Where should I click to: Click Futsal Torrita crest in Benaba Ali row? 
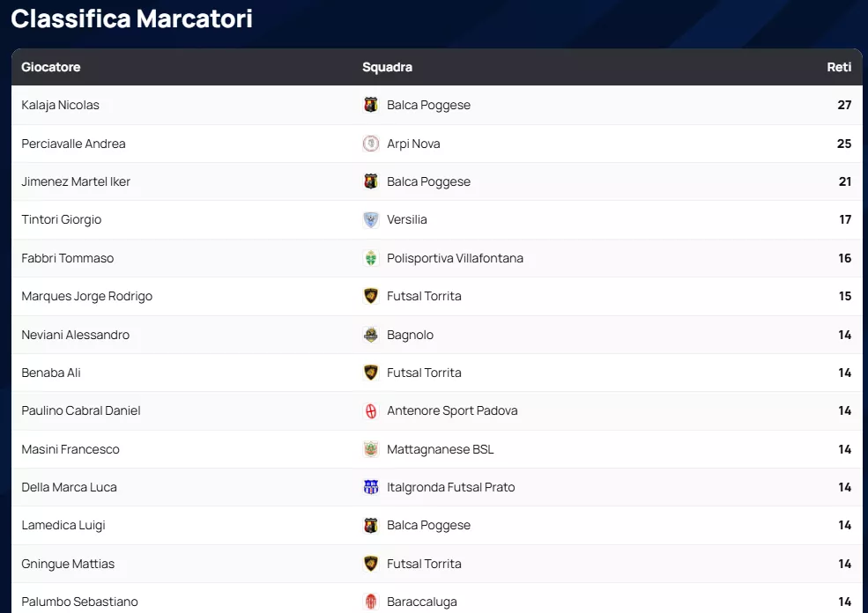click(371, 373)
